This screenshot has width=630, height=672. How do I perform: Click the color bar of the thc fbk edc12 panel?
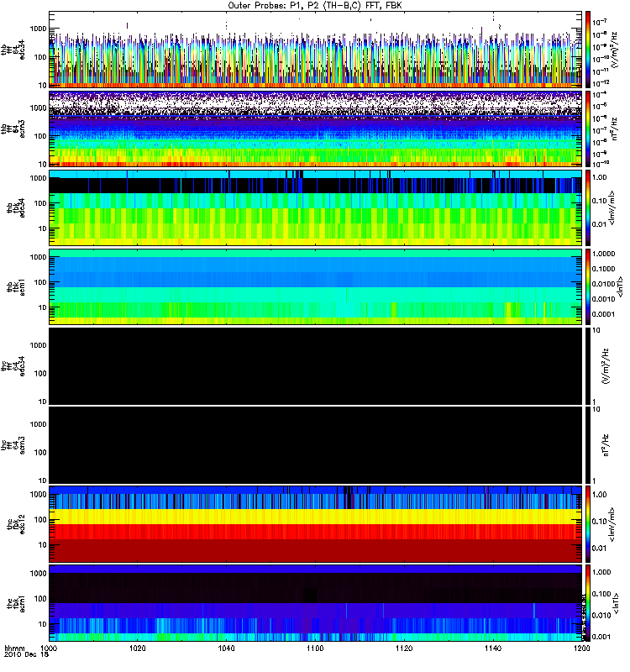tap(588, 524)
